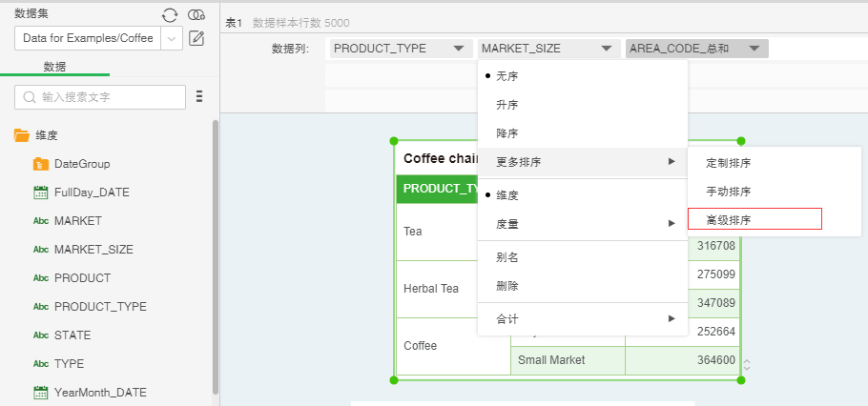Screen dimensions: 868x406
Task: Click the DateGroup folder icon
Action: click(41, 164)
